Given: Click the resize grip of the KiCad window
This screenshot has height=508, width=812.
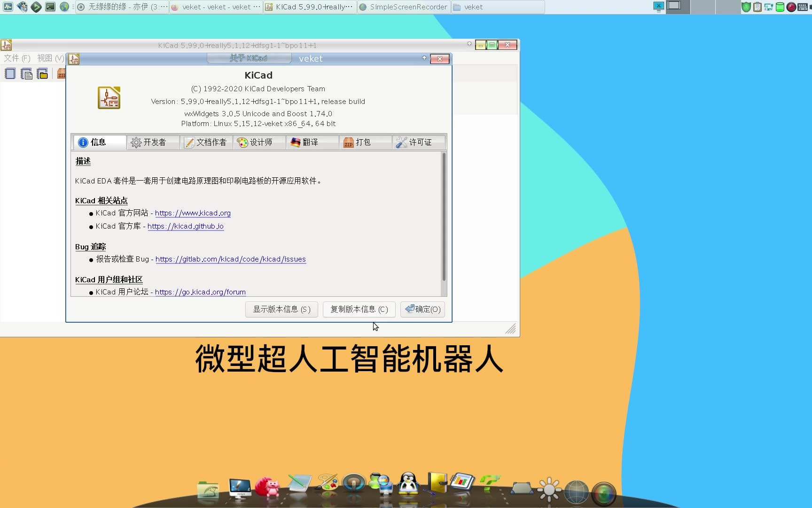Looking at the screenshot, I should [x=511, y=328].
